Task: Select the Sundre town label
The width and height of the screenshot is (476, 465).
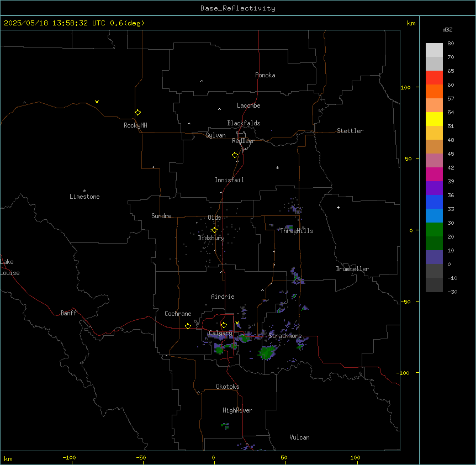Action: click(161, 216)
